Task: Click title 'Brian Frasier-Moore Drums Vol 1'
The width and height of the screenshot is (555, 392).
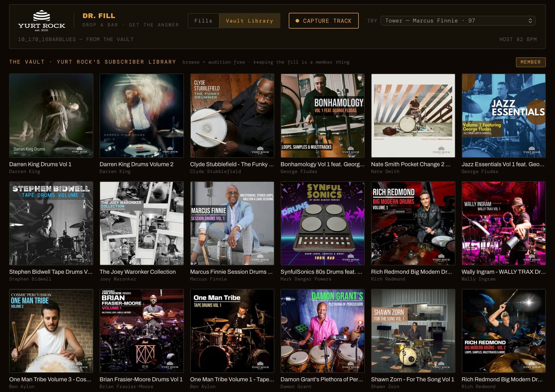Action: [141, 379]
